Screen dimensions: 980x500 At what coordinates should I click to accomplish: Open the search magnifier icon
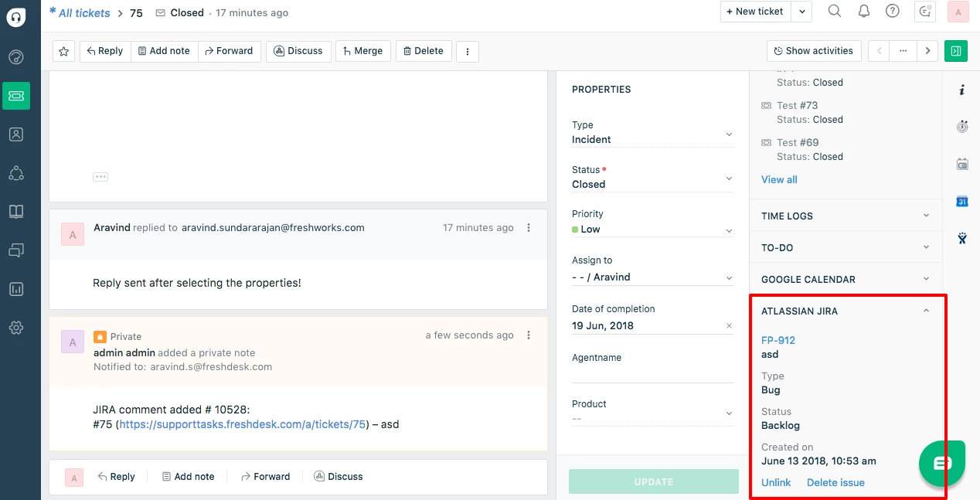click(835, 11)
